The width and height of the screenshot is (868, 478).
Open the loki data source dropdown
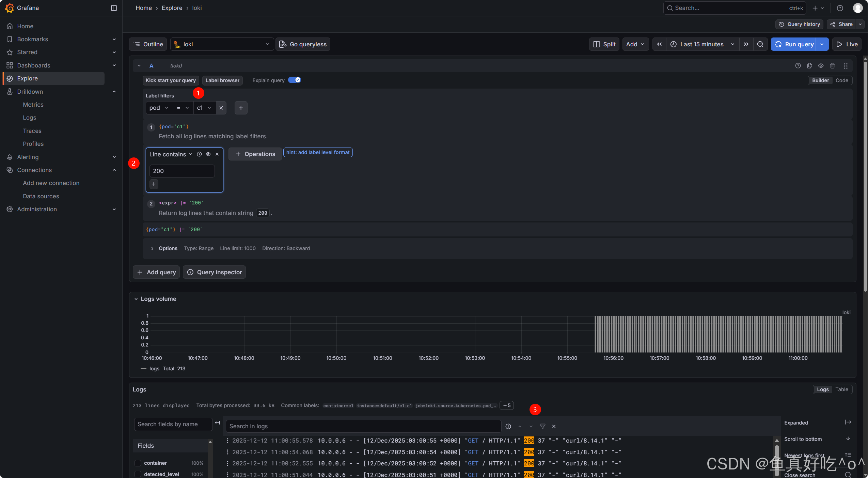(x=222, y=44)
